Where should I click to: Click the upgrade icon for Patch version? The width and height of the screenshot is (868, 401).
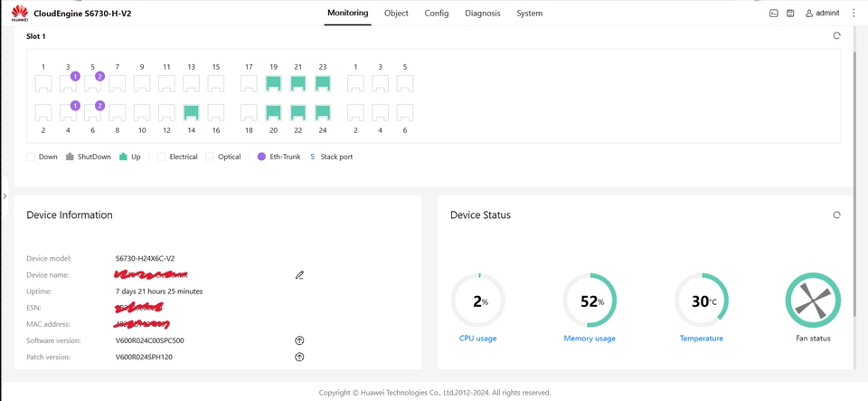coord(299,358)
